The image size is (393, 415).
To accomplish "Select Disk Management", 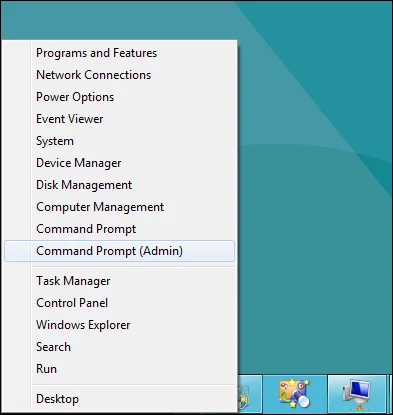I will (84, 185).
